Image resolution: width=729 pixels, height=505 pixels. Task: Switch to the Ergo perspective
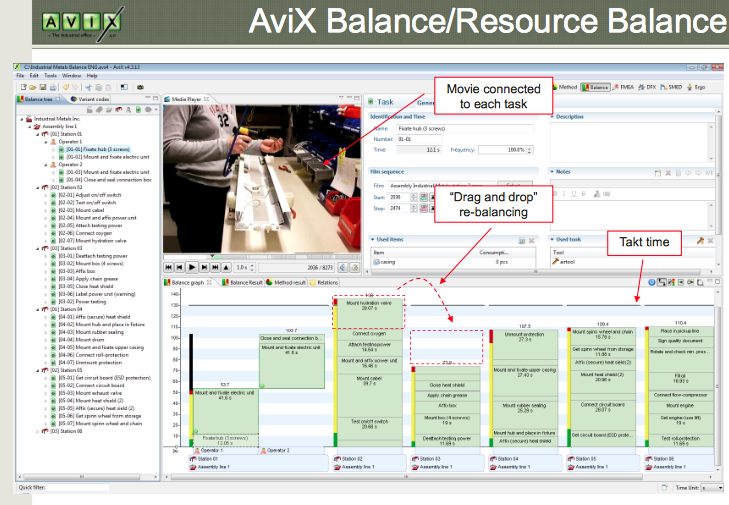pos(696,87)
